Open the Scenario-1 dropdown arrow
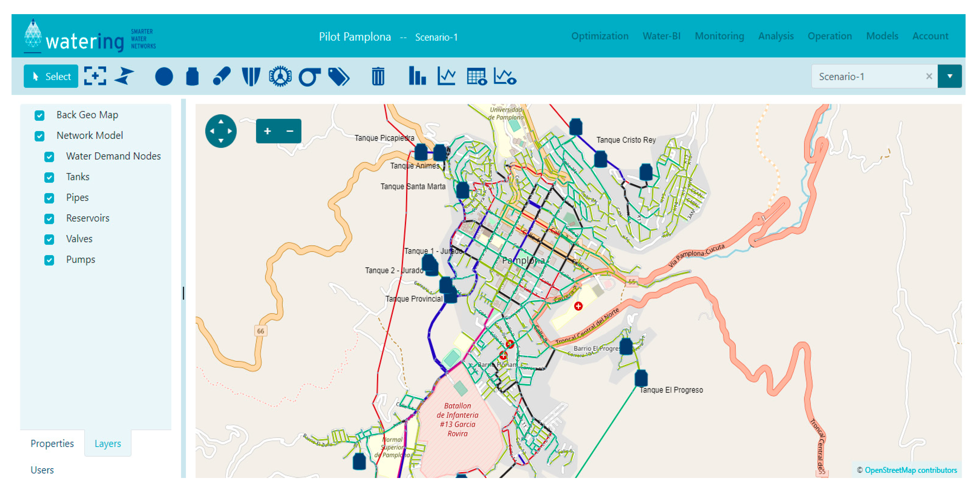Screen dimensions: 980x495 tap(949, 76)
